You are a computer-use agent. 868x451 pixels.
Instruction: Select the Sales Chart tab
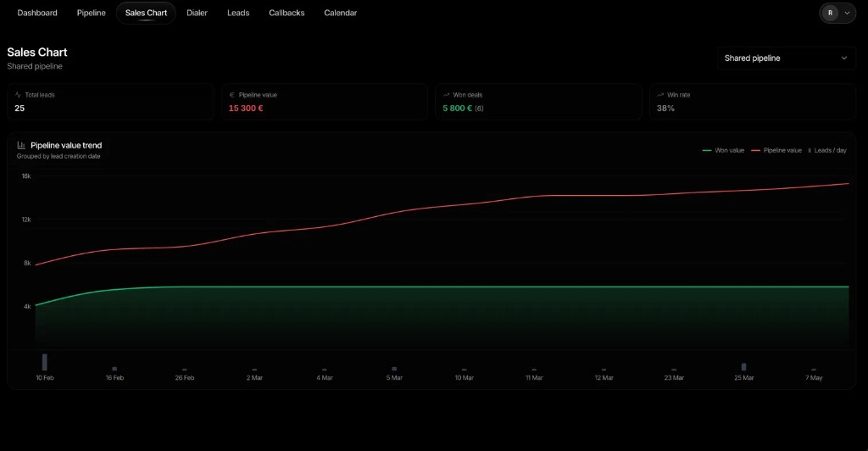pos(146,13)
